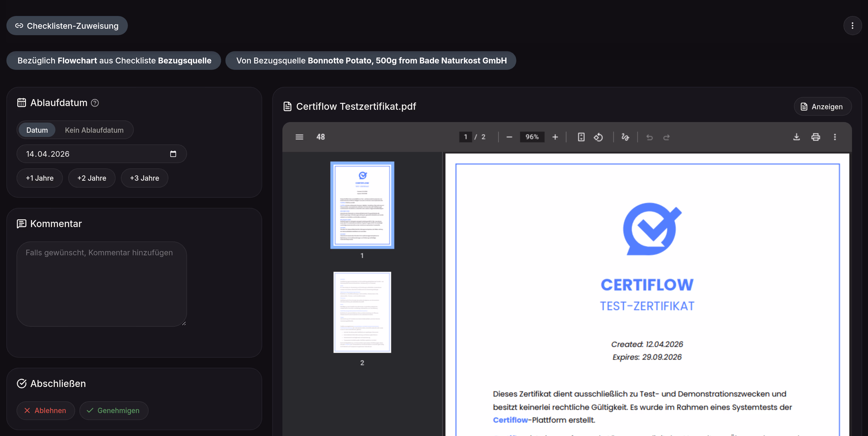Click into the Kommentar text area
The image size is (868, 436).
pos(102,284)
